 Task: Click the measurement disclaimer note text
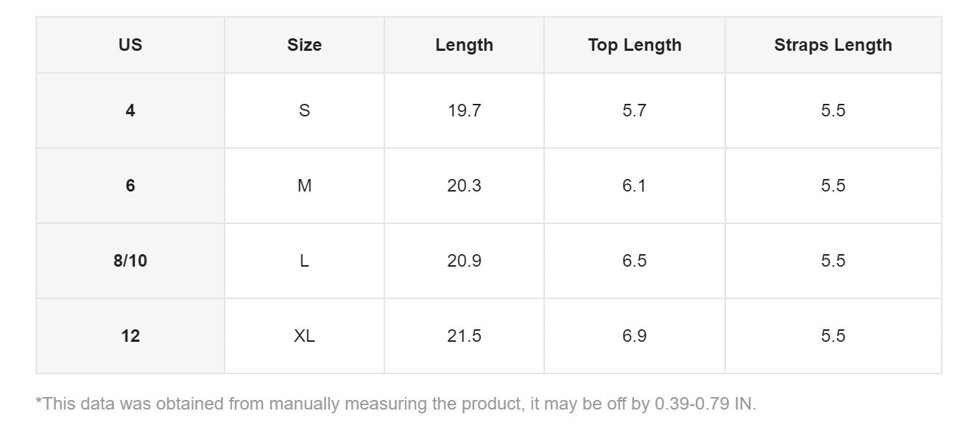pyautogui.click(x=395, y=404)
